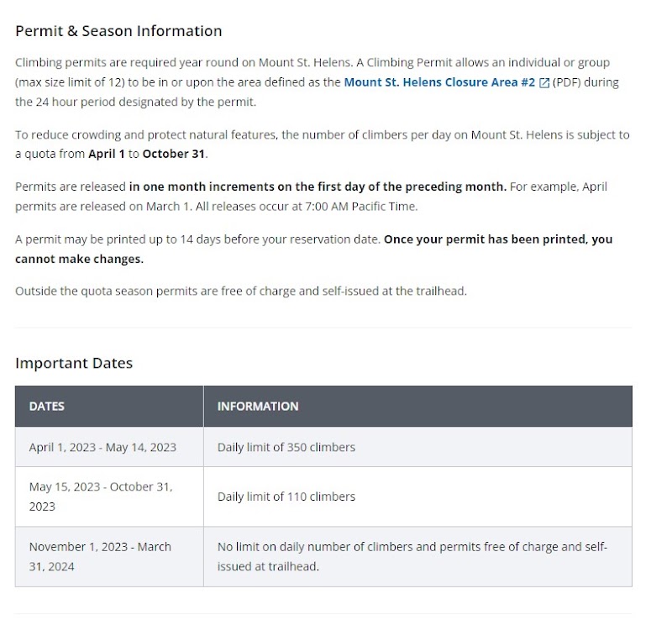Viewport: 672px width, 620px height.
Task: Click the DATES column header
Action: pos(47,406)
